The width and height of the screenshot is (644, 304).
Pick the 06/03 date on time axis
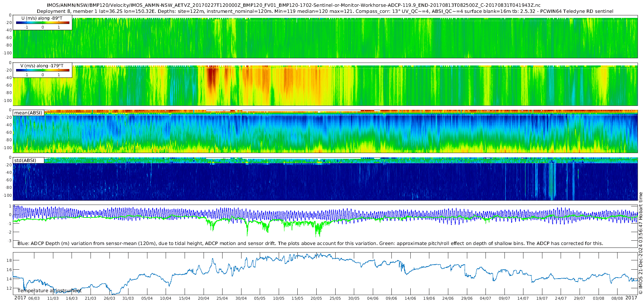click(34, 298)
